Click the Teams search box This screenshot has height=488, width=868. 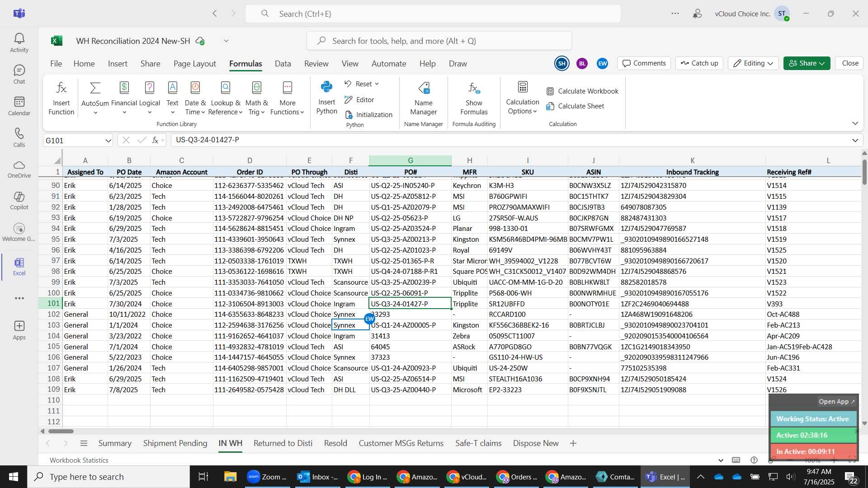[x=433, y=14]
